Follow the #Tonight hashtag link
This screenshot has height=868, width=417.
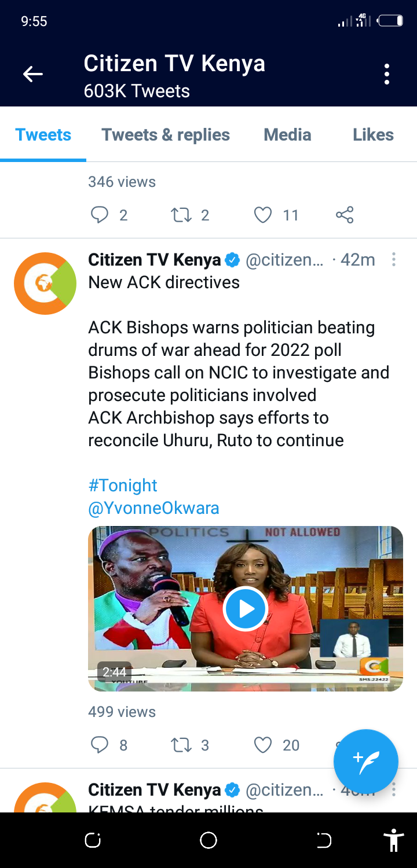point(123,486)
